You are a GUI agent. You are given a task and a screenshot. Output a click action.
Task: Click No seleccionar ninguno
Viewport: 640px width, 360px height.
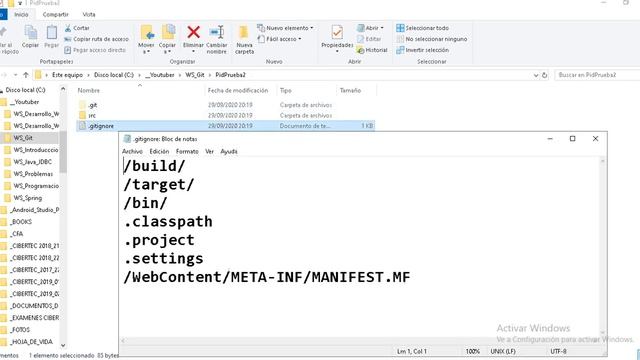click(431, 39)
